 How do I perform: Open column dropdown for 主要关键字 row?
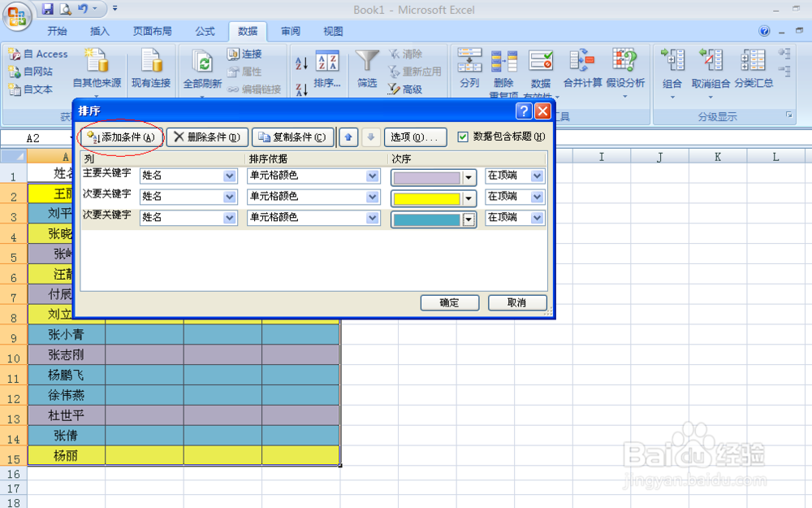230,176
